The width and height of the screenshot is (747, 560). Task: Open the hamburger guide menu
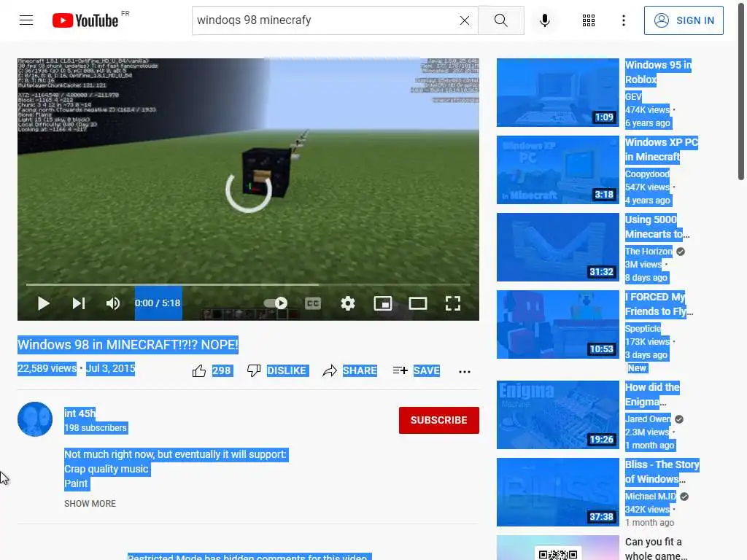click(26, 20)
